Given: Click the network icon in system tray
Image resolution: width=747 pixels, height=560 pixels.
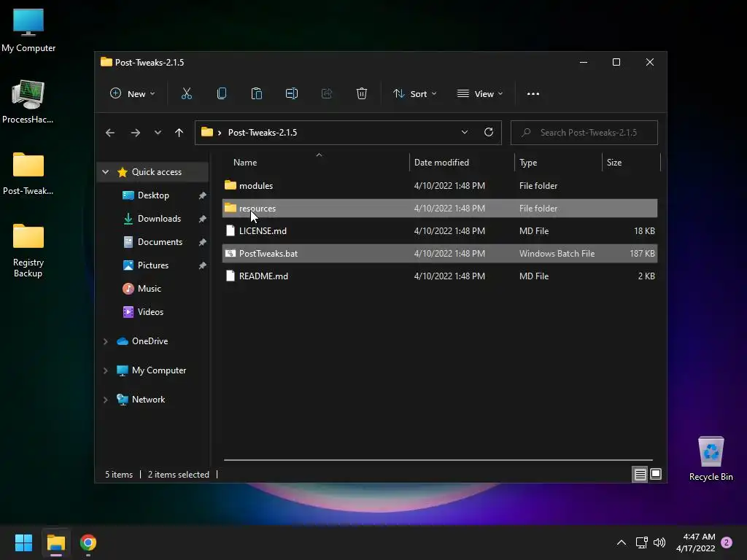Looking at the screenshot, I should pos(642,542).
